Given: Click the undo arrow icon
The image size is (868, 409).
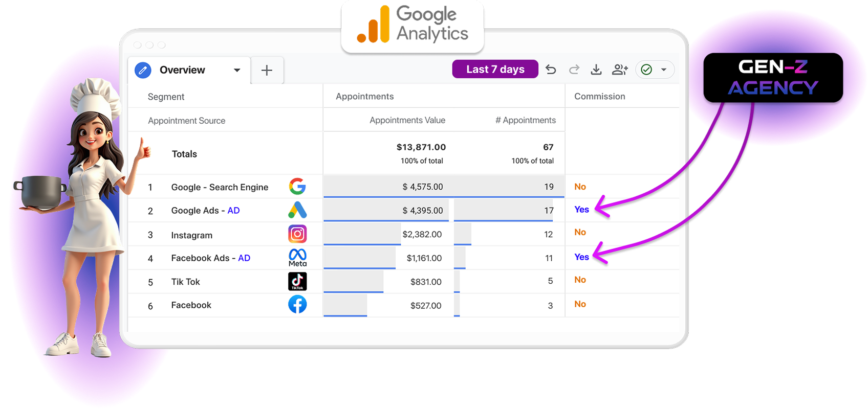Looking at the screenshot, I should tap(551, 70).
